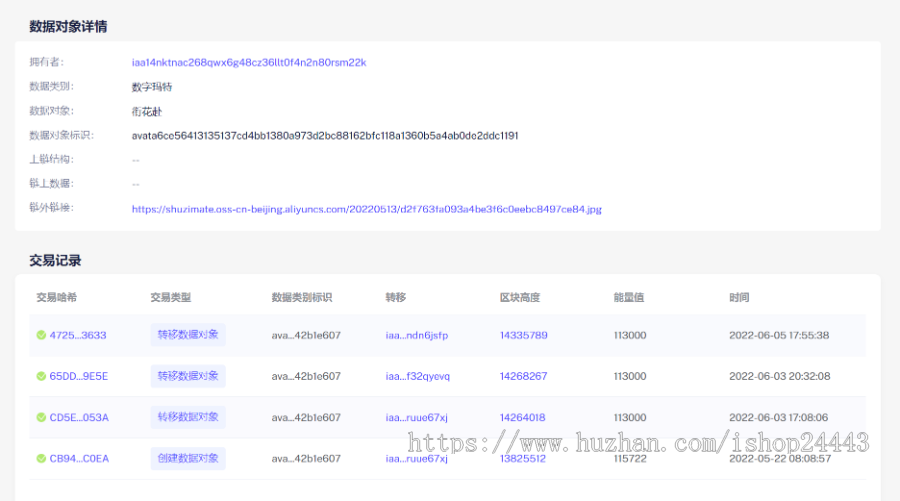Viewport: 900px width, 501px height.
Task: Select the data object ID starting avata6ce5641
Action: coord(325,136)
